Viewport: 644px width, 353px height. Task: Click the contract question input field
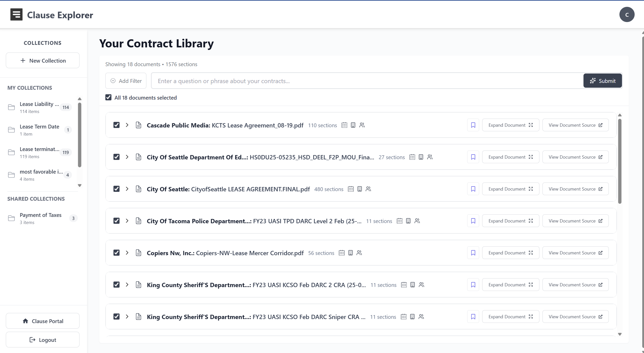[x=304, y=81]
